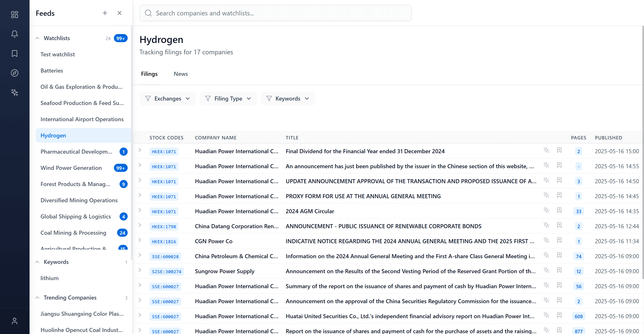Open the notifications bell in the sidebar
This screenshot has width=644, height=334.
15,34
